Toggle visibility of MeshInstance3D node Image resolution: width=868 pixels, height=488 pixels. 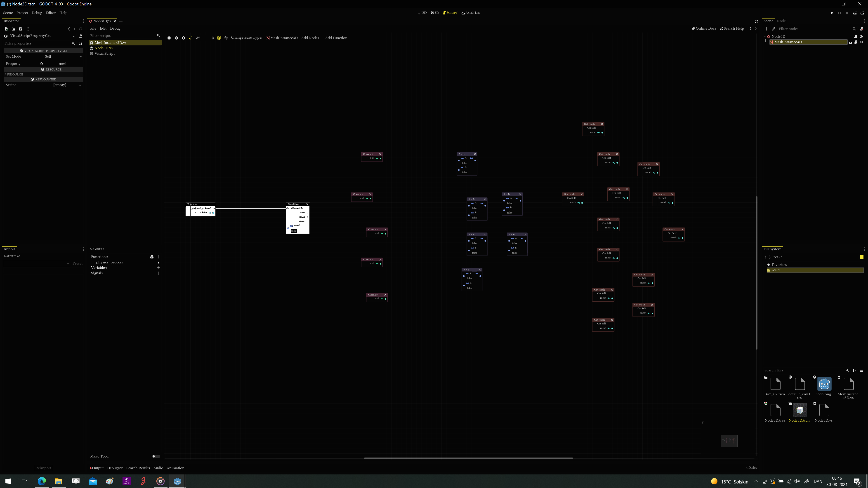click(862, 42)
